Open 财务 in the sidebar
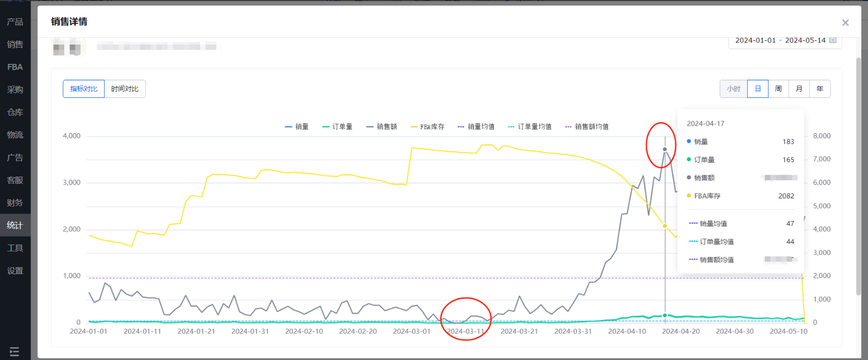 pyautogui.click(x=15, y=203)
